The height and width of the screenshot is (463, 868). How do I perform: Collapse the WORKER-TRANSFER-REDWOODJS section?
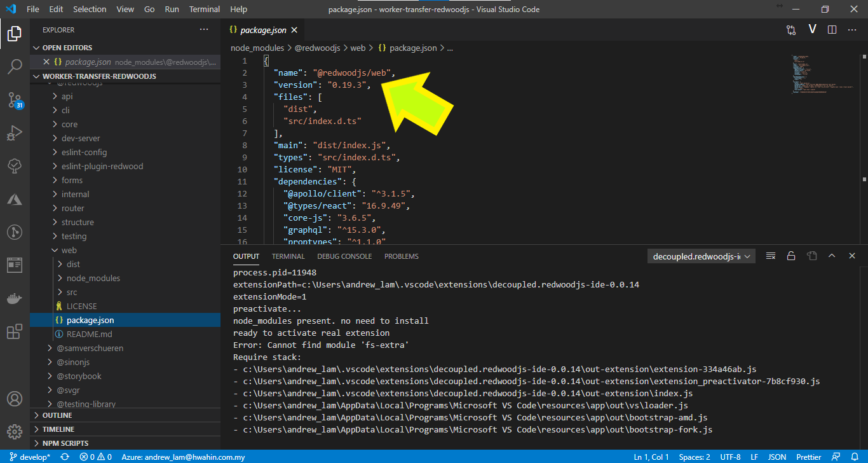[125, 76]
